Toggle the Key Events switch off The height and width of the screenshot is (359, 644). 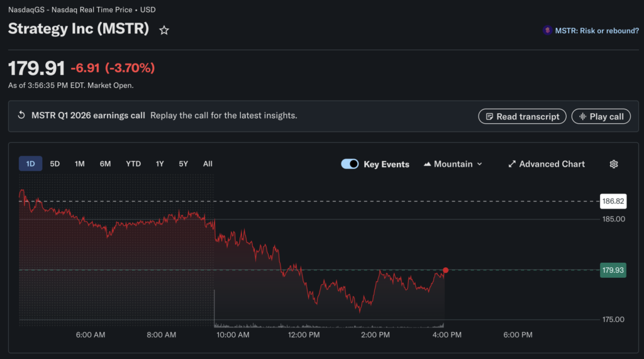350,164
